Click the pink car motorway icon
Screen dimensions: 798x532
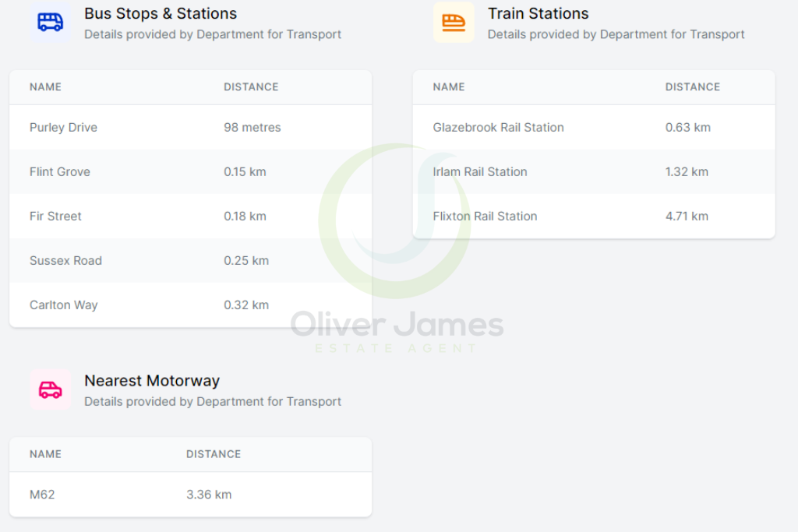[x=51, y=389]
